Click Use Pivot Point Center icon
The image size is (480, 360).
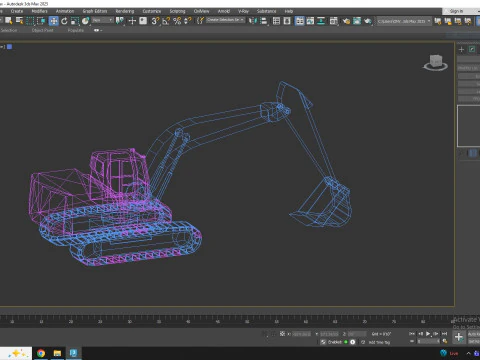[120, 21]
